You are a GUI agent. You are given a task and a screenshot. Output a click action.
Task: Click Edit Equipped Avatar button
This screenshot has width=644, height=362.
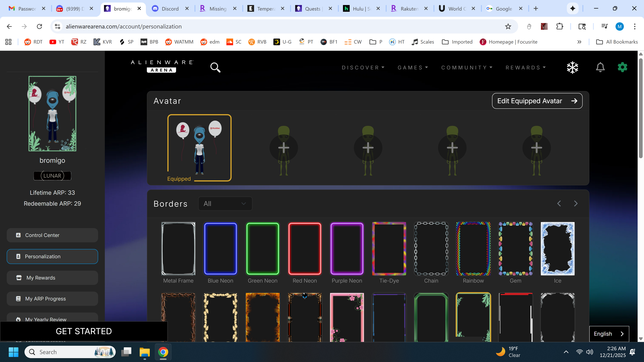537,101
